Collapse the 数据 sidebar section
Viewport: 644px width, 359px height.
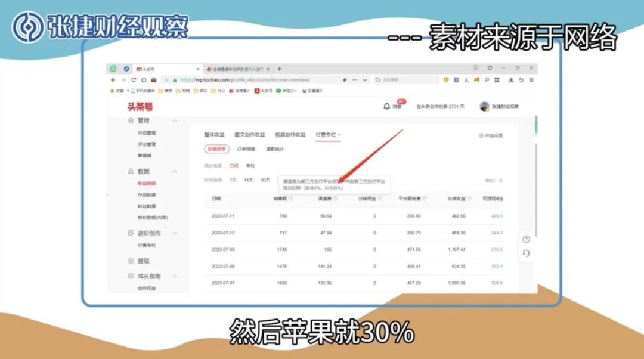175,172
